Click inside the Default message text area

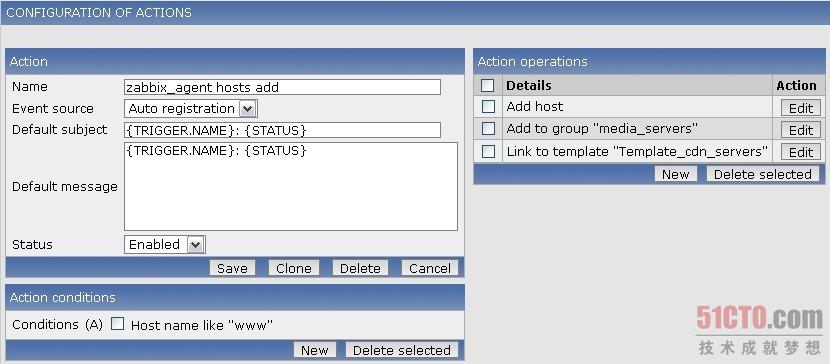(x=291, y=186)
